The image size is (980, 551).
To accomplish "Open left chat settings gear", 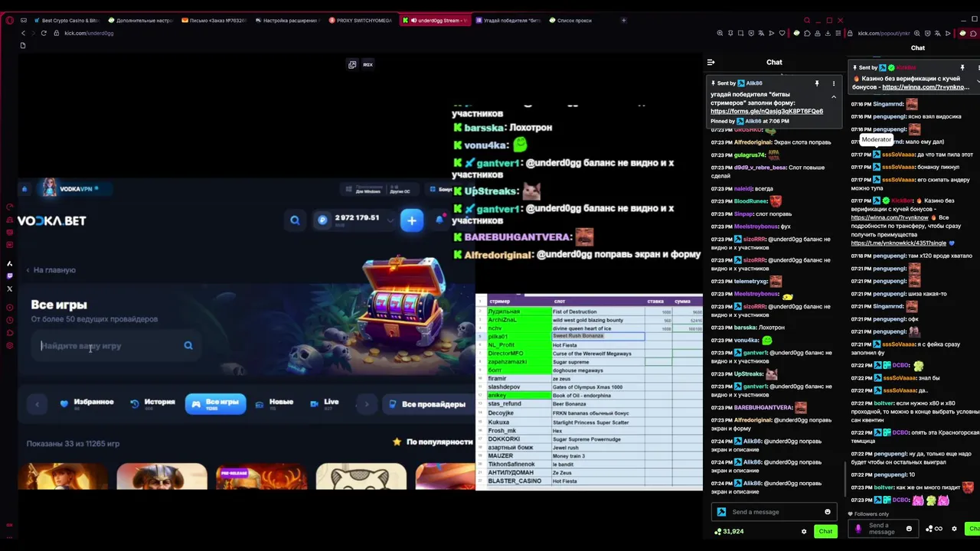I will tap(804, 531).
